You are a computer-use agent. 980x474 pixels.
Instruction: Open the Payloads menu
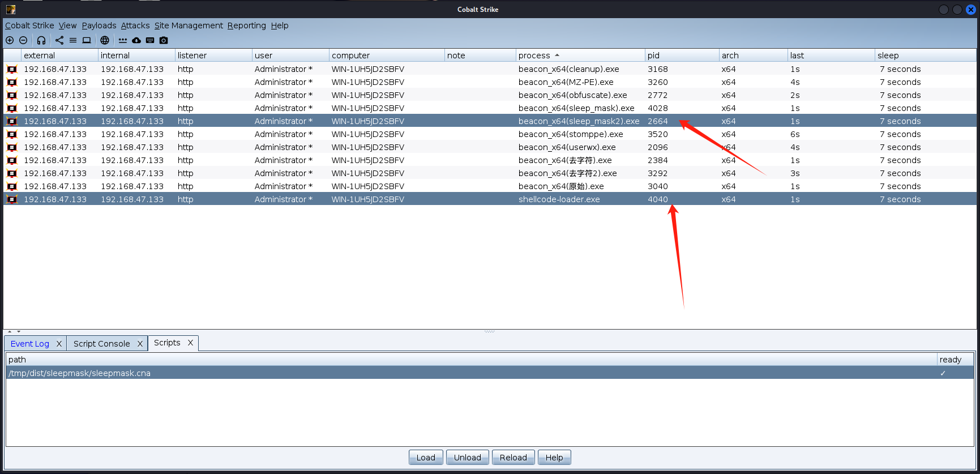point(99,25)
